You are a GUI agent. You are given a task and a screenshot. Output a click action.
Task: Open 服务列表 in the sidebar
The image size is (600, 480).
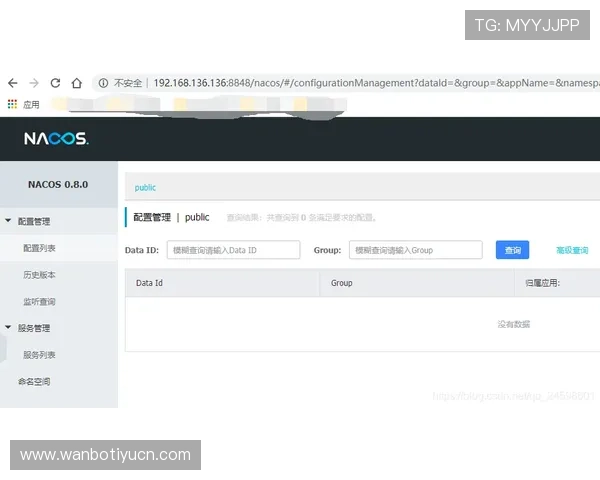pos(39,355)
